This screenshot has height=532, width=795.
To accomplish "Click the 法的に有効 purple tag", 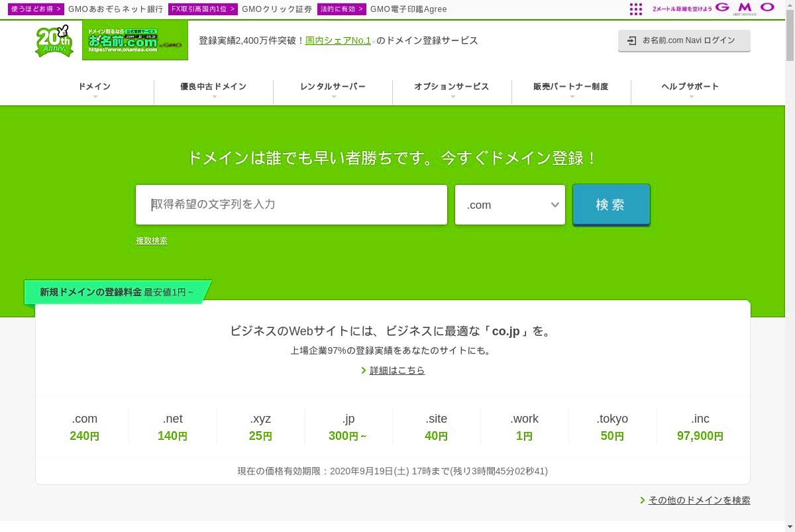I will click(x=342, y=9).
